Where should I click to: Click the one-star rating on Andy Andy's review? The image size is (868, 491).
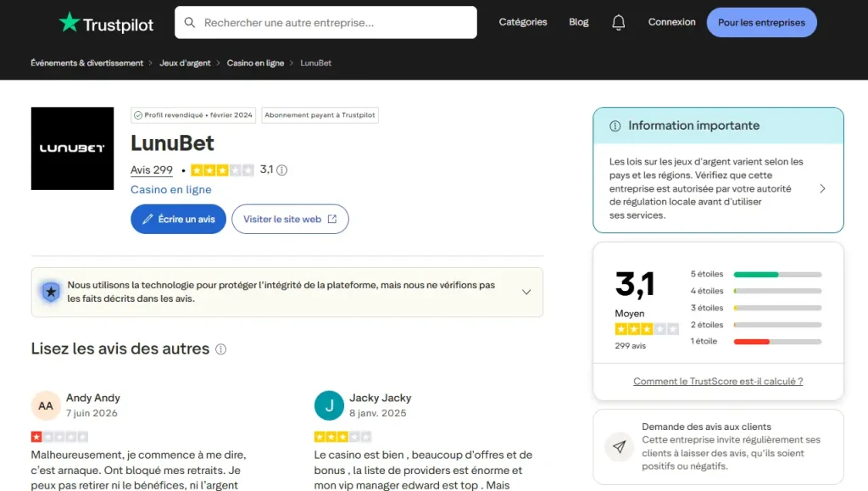click(59, 437)
